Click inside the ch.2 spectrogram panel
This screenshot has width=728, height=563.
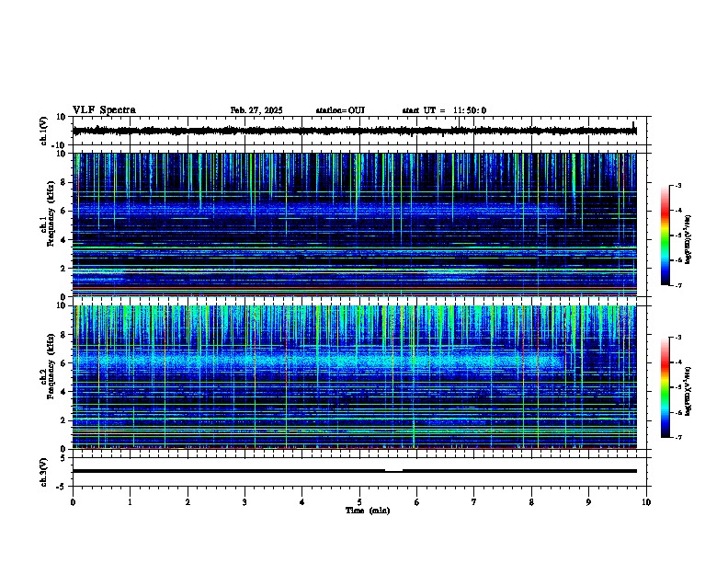(355, 377)
